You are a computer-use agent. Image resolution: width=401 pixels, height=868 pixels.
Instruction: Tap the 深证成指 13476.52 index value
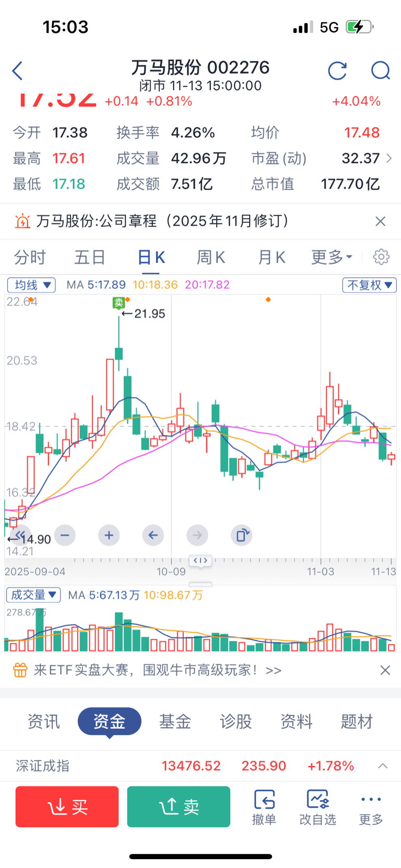click(x=191, y=766)
